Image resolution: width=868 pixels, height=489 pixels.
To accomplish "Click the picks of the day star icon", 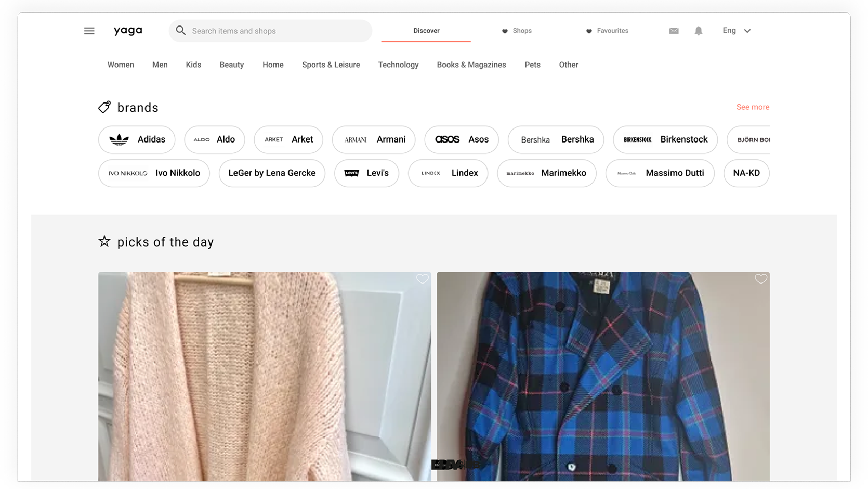I will (x=104, y=241).
